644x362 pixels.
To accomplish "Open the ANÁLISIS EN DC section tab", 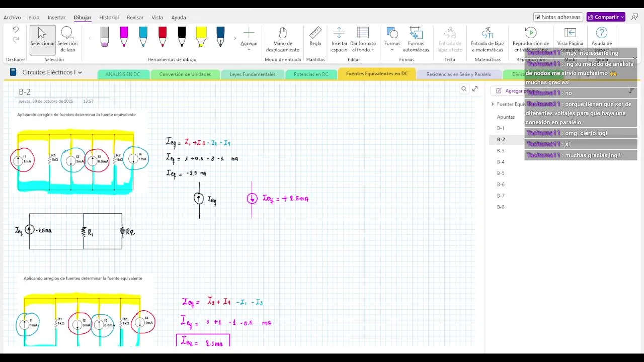I will [x=123, y=74].
